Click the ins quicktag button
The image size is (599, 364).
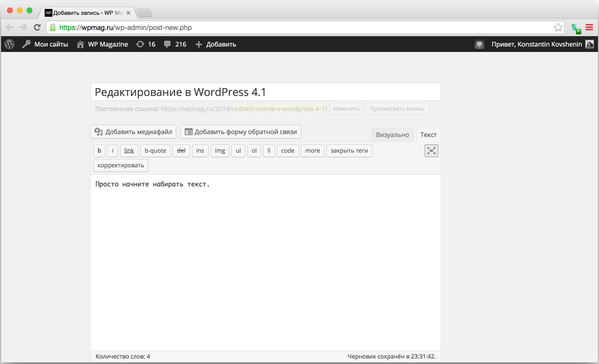click(200, 151)
